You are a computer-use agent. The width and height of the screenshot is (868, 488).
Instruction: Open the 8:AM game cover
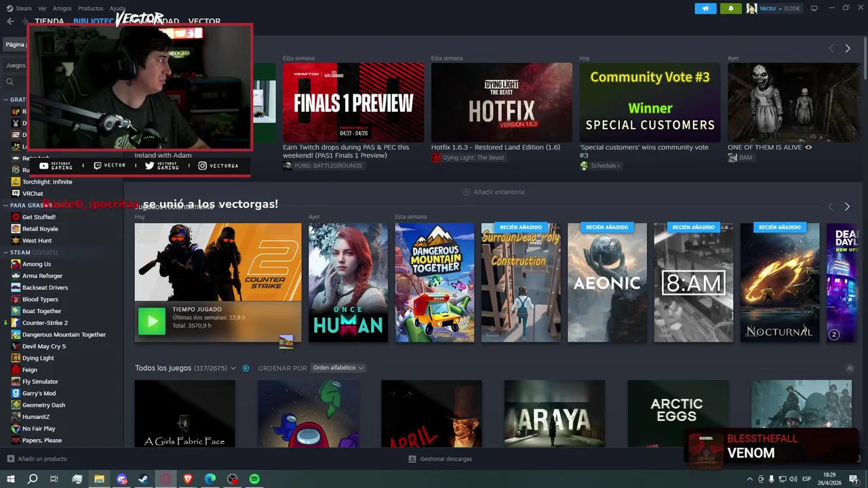[694, 283]
